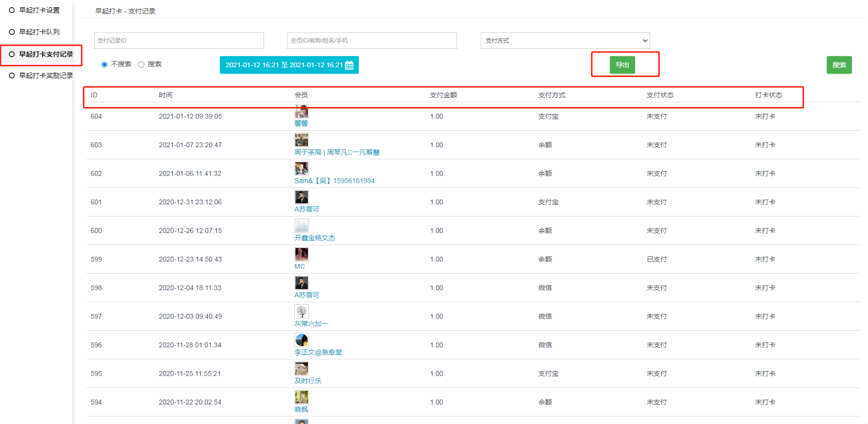Open member link 灰常六加一
Image resolution: width=868 pixels, height=424 pixels.
(x=311, y=324)
